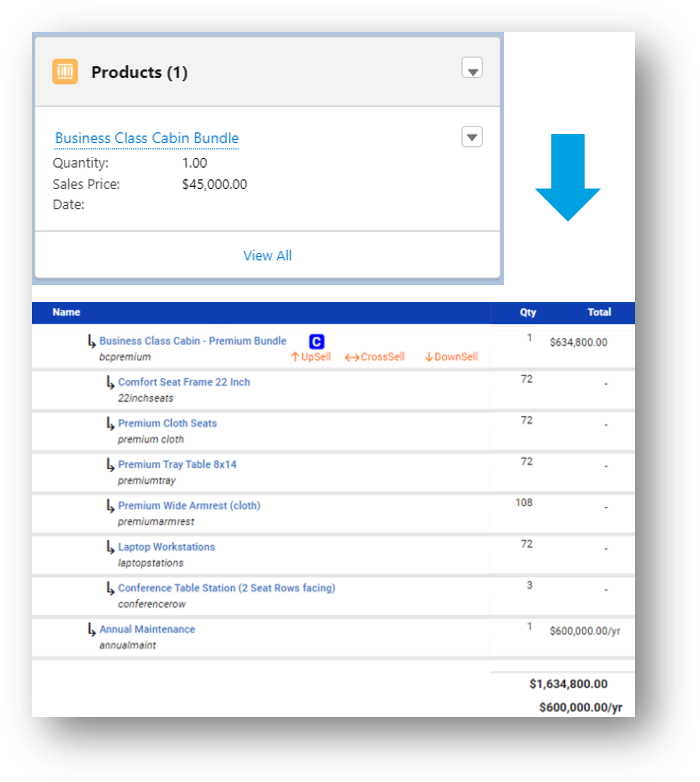
Task: Select the bcpremium product code
Action: (x=125, y=357)
